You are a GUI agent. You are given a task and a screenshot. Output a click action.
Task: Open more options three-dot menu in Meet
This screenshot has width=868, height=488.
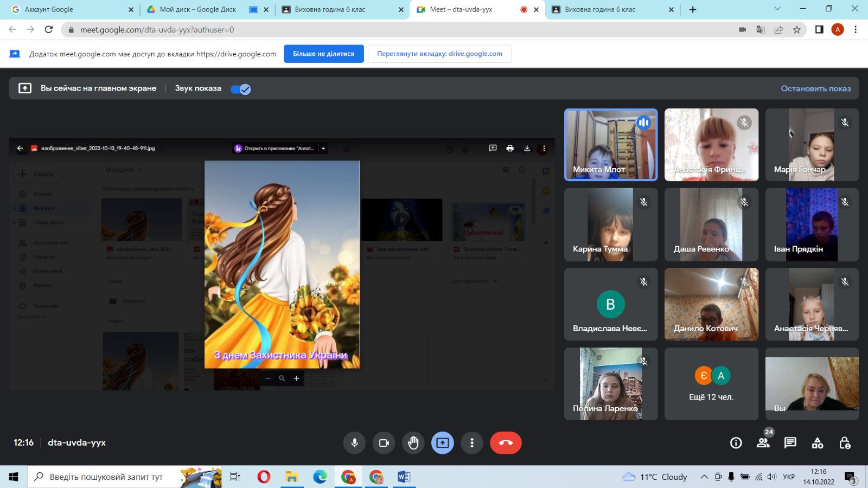click(472, 443)
